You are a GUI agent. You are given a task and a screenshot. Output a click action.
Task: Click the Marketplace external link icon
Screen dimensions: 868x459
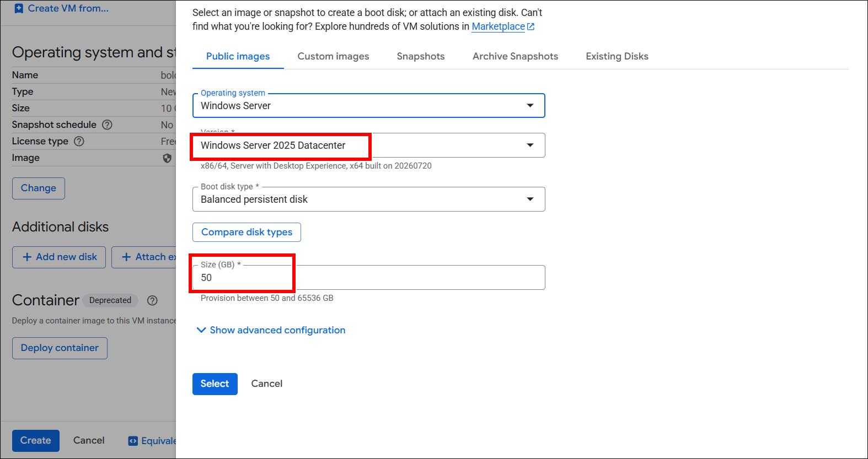tap(531, 26)
